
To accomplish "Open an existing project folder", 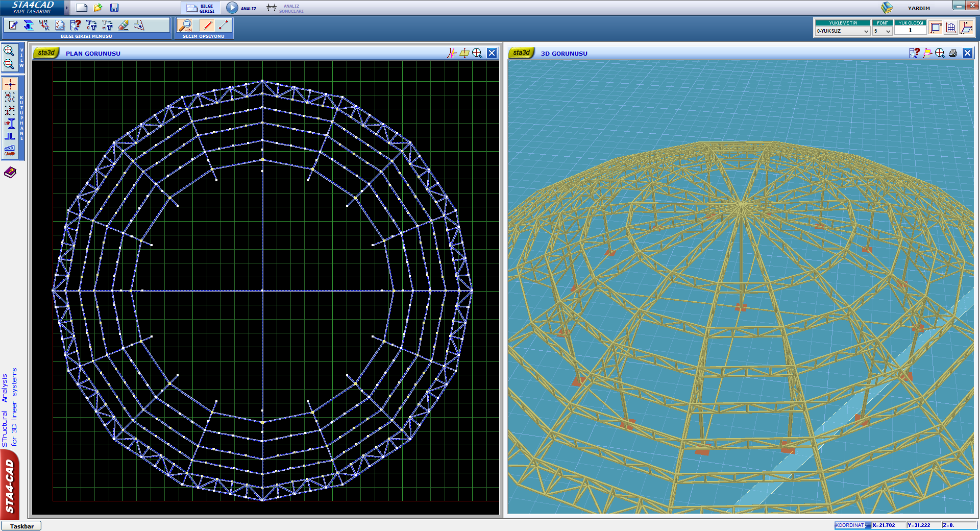I will coord(98,8).
